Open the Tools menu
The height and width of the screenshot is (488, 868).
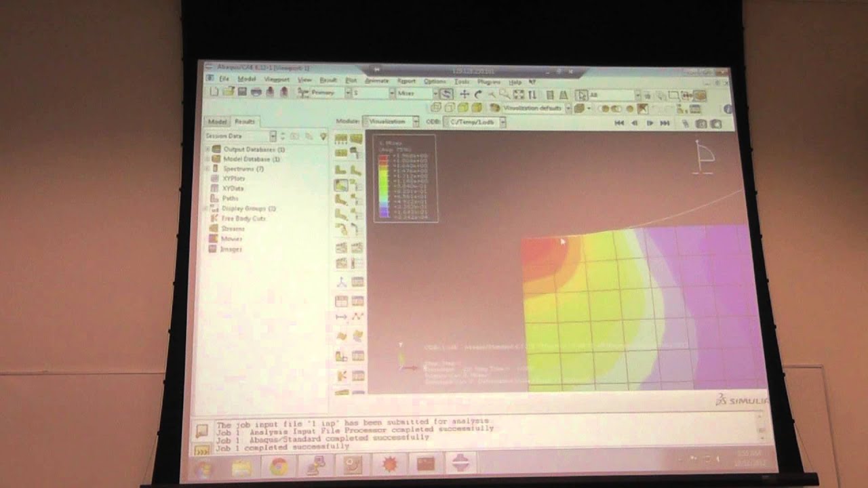point(462,81)
